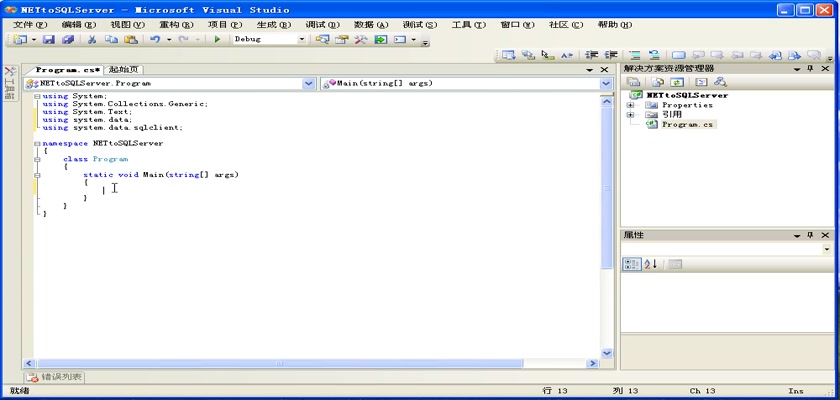840x400 pixels.
Task: Toggle auto-hide pin on the 属性 panel
Action: tap(810, 236)
